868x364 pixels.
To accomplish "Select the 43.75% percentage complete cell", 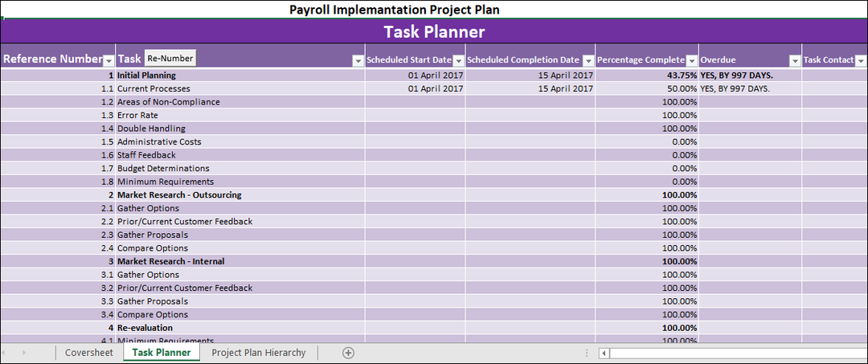I will 647,76.
